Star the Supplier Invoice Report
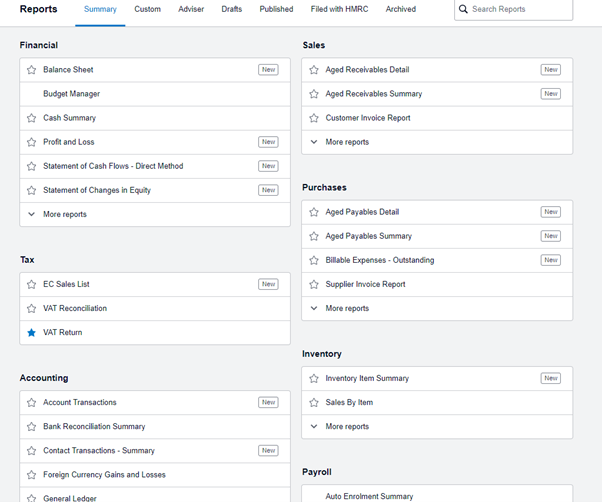The height and width of the screenshot is (502, 602). tap(314, 284)
